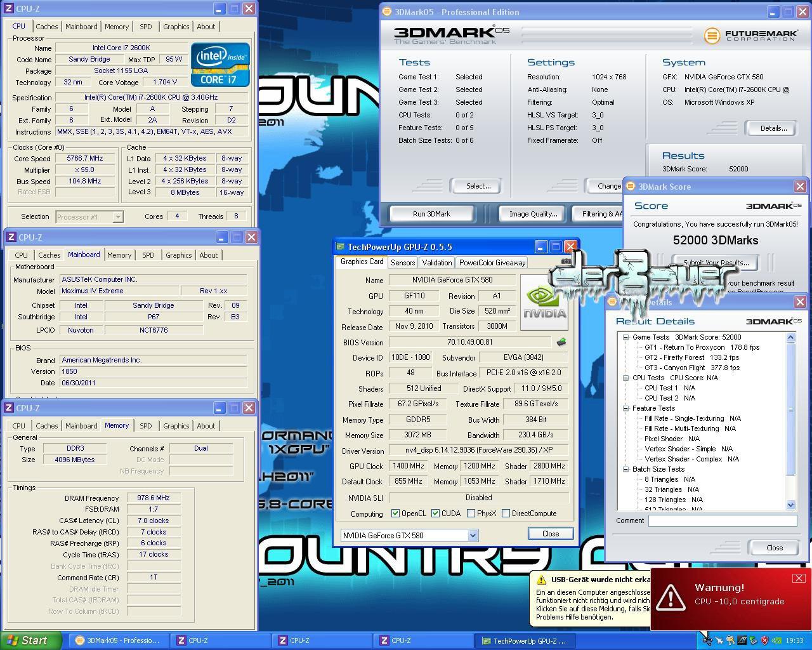Image resolution: width=812 pixels, height=650 pixels.
Task: Collapse the Game Tests tree node
Action: pyautogui.click(x=625, y=337)
